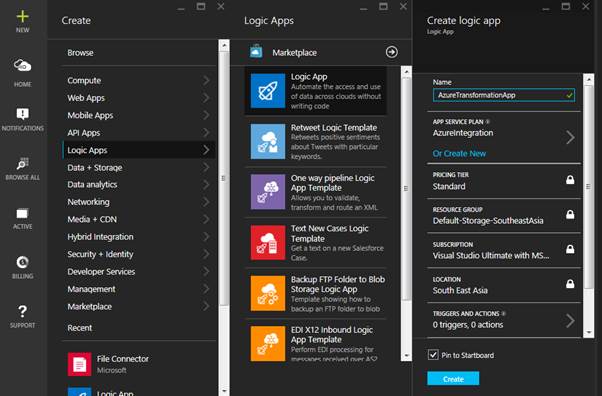Select the Logic App rocket icon
Viewport: 602px width, 396px height.
[268, 91]
